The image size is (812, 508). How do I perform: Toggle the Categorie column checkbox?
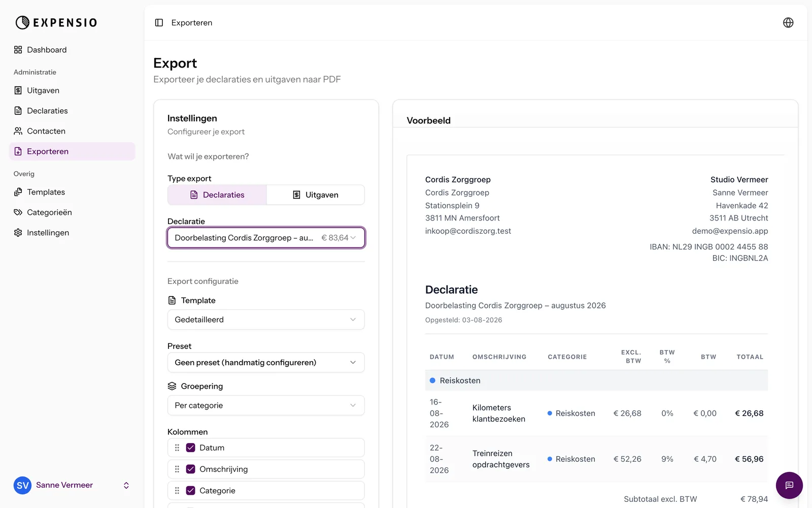point(191,491)
